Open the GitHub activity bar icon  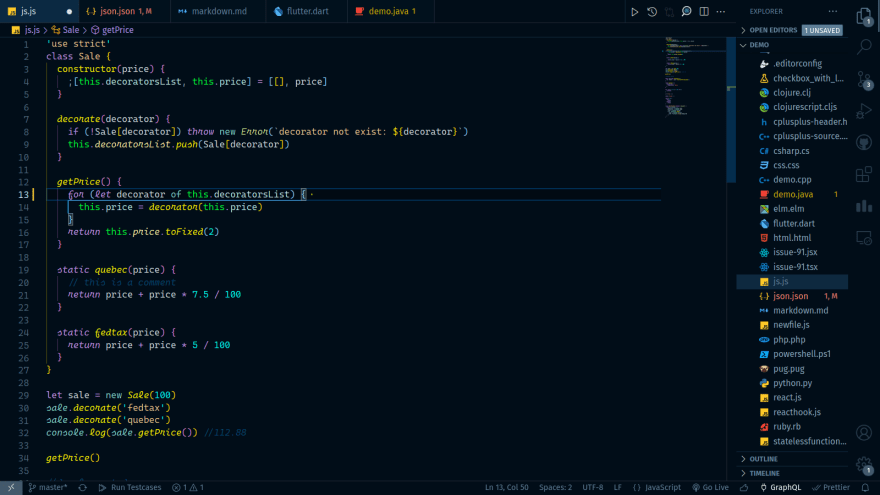pyautogui.click(x=864, y=143)
